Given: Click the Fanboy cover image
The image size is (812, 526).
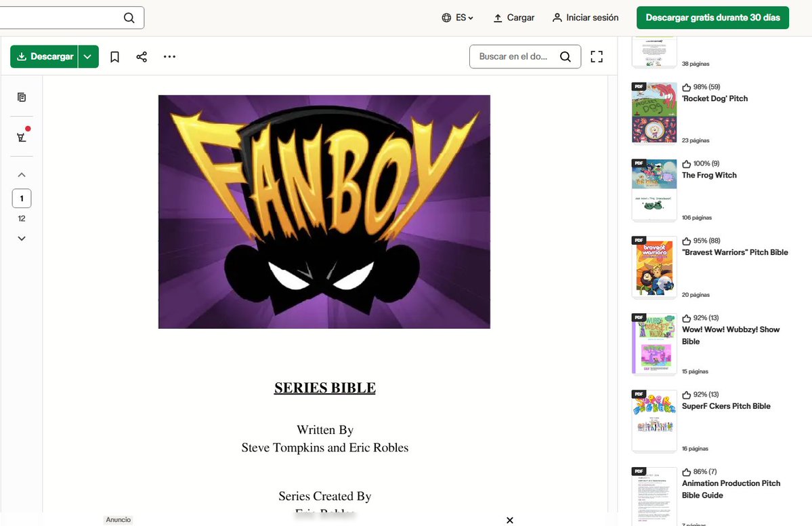Looking at the screenshot, I should pyautogui.click(x=324, y=211).
